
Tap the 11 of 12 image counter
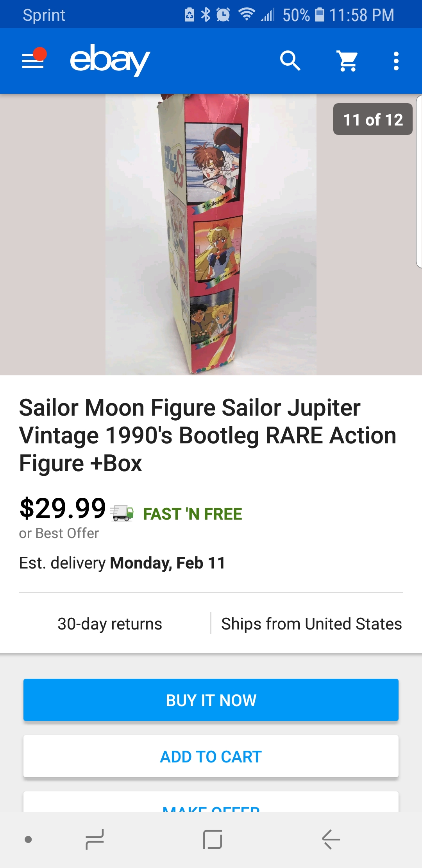(373, 119)
